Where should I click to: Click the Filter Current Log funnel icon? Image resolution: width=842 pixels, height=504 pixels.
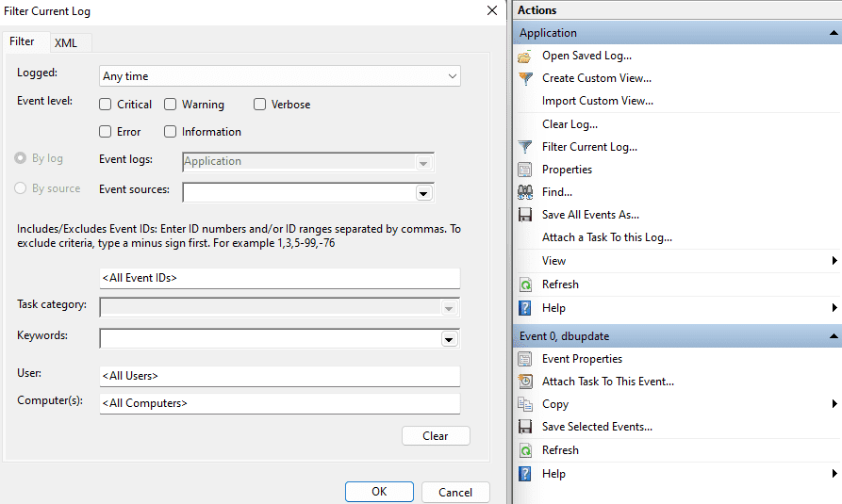point(525,147)
